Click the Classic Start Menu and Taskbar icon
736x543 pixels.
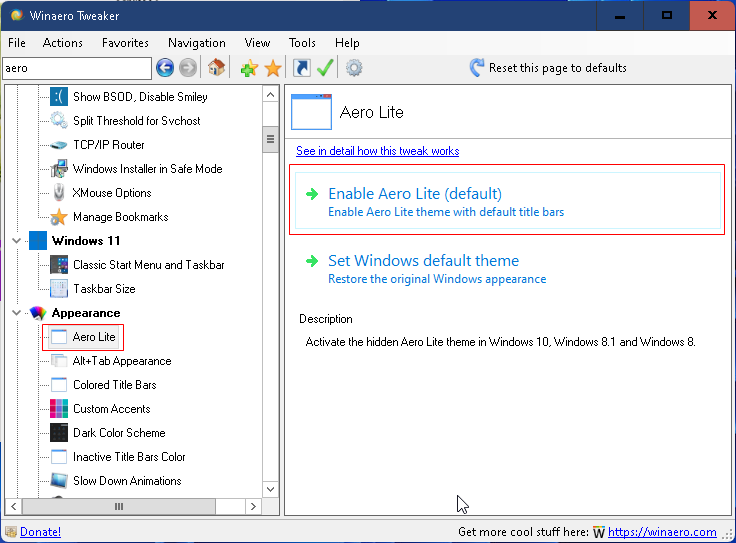[x=59, y=265]
